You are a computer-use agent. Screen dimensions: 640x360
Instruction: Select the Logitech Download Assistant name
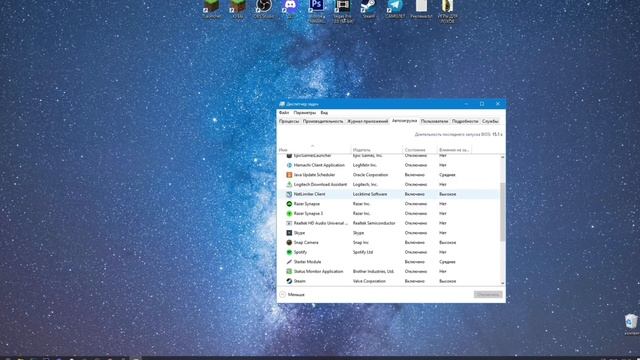click(x=320, y=184)
